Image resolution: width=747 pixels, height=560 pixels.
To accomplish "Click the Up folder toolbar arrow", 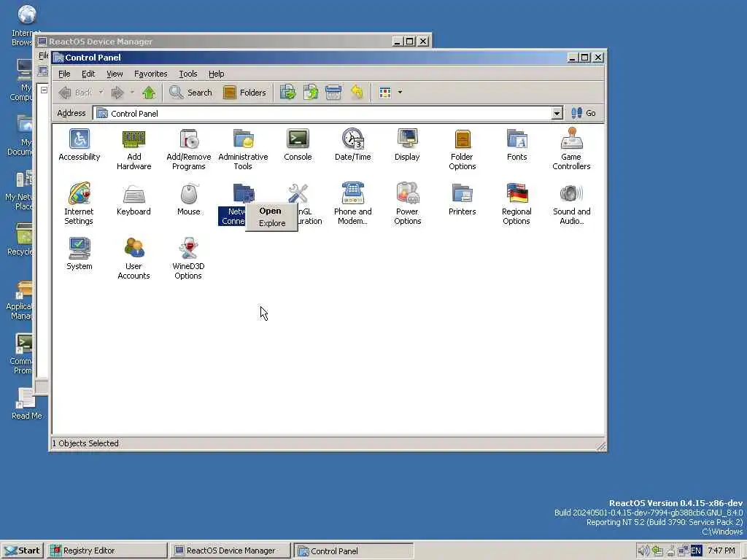I will pos(149,93).
